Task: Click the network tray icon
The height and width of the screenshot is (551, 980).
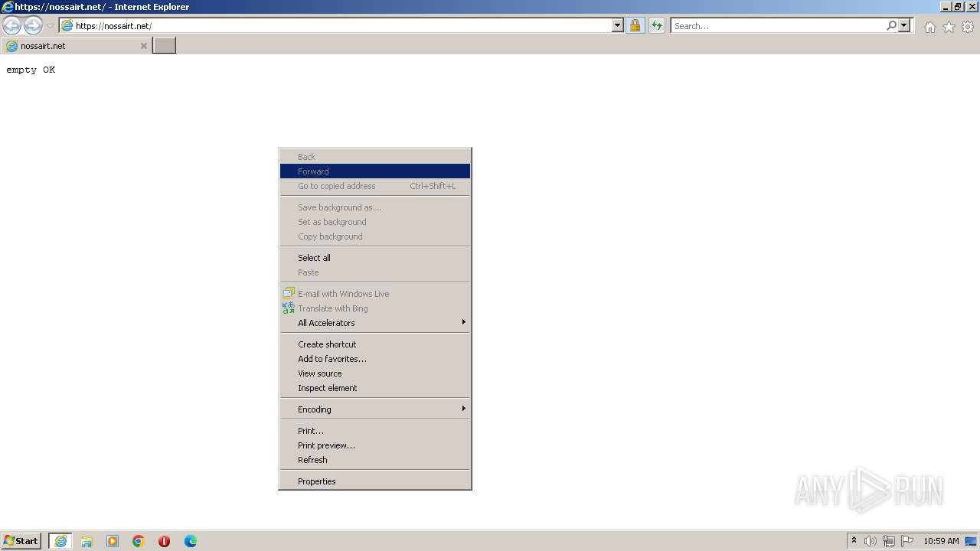Action: click(889, 541)
